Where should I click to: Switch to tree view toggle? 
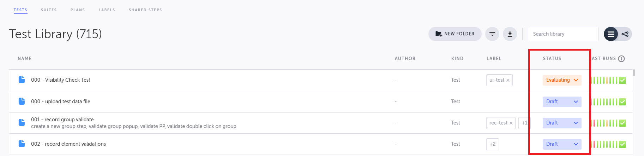[x=625, y=34]
